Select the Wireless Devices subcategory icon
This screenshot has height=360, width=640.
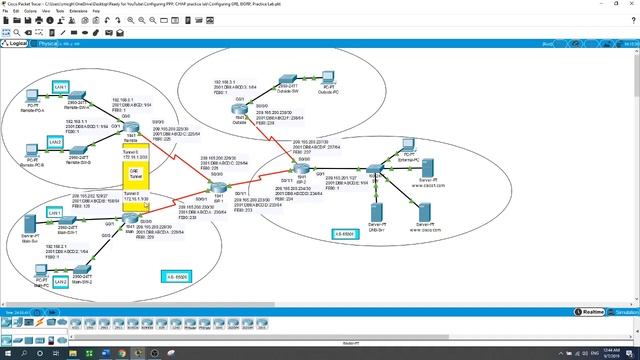click(40, 340)
